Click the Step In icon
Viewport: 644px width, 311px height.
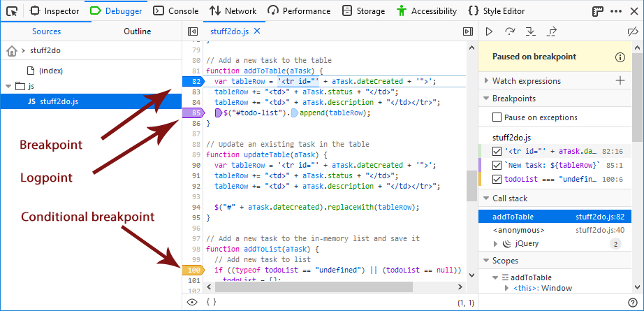pos(531,31)
